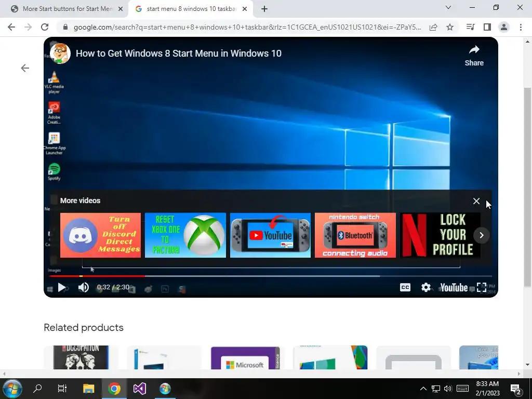
Task: Open Chrome profile avatar
Action: [x=504, y=27]
